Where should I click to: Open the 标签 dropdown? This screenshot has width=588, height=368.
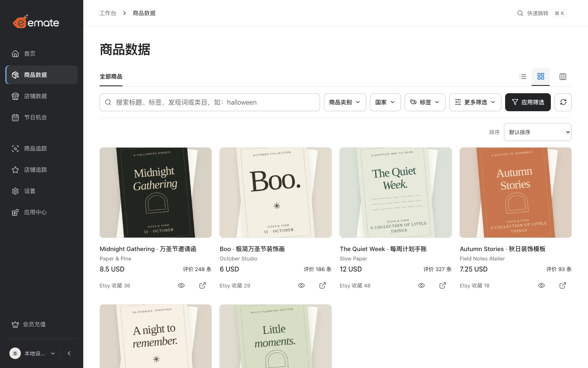point(425,102)
